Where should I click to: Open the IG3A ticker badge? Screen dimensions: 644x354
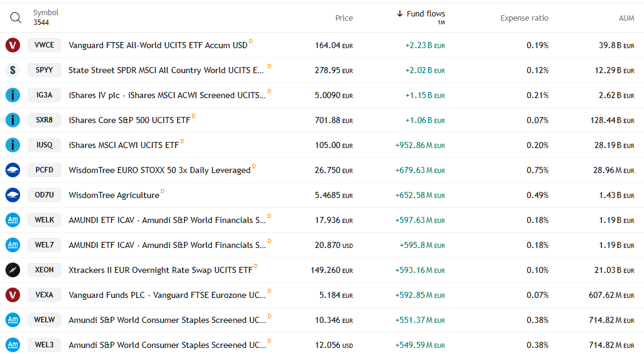(44, 95)
